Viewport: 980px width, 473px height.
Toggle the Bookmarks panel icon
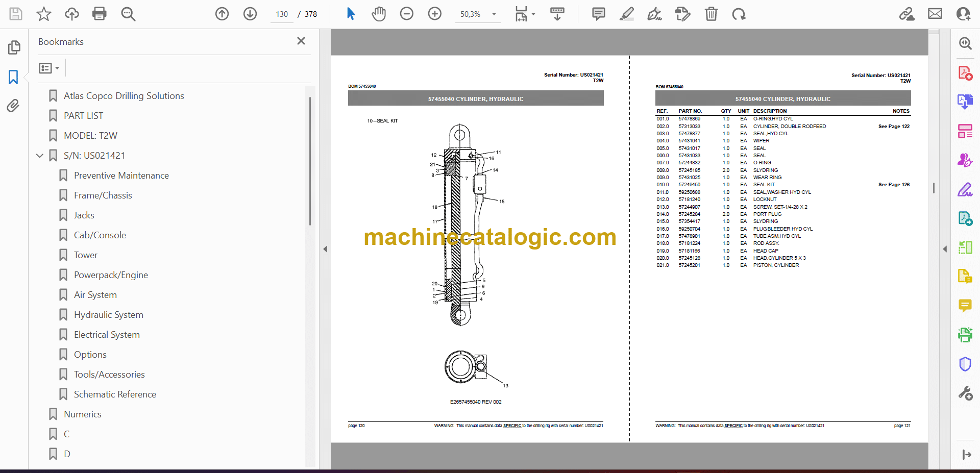[x=13, y=77]
